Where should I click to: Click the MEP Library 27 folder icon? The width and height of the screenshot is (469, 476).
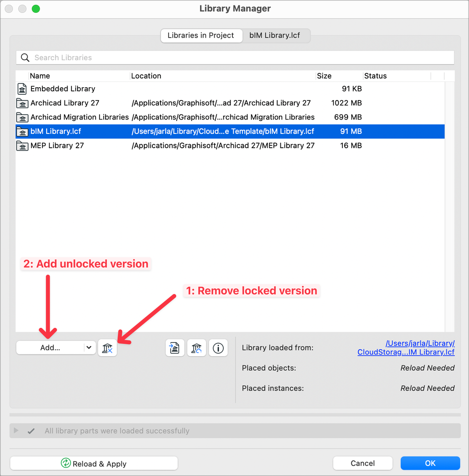pos(22,146)
